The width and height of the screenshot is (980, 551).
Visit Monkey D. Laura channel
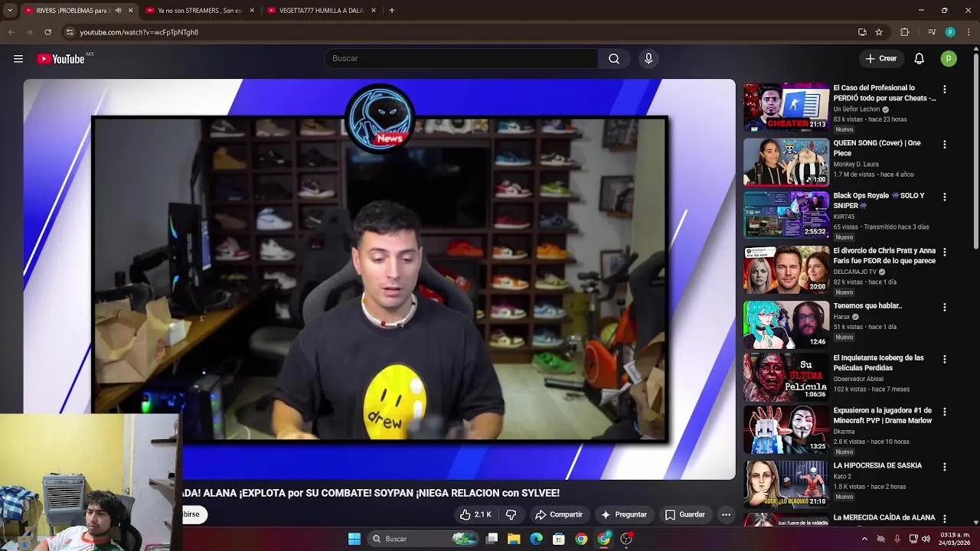point(856,164)
